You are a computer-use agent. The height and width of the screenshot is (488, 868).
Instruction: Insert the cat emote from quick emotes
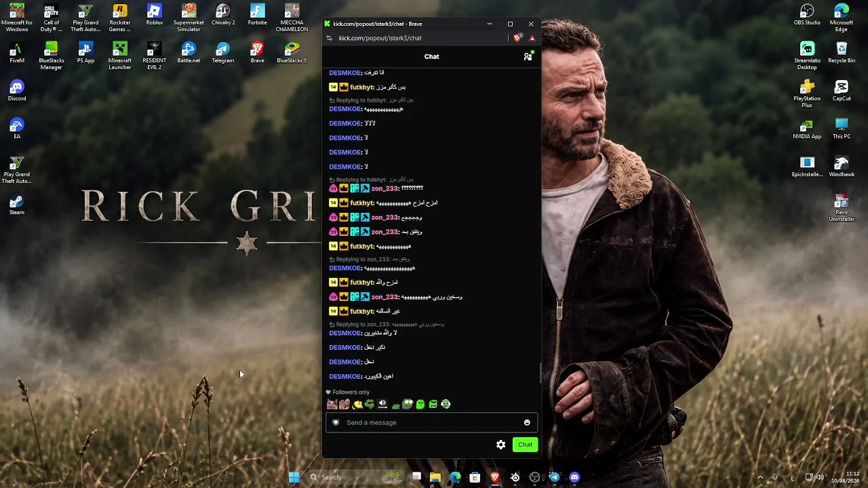click(332, 404)
